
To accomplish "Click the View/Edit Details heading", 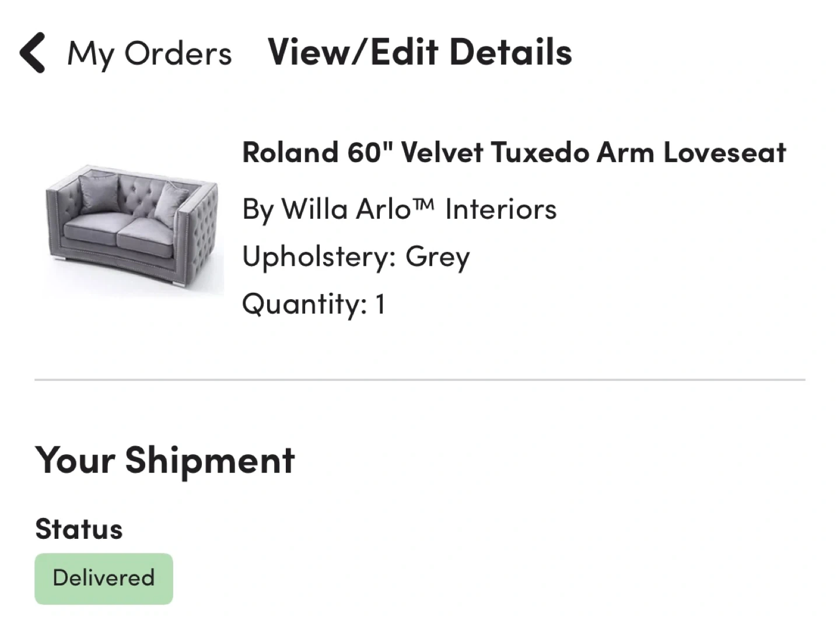I will point(419,52).
